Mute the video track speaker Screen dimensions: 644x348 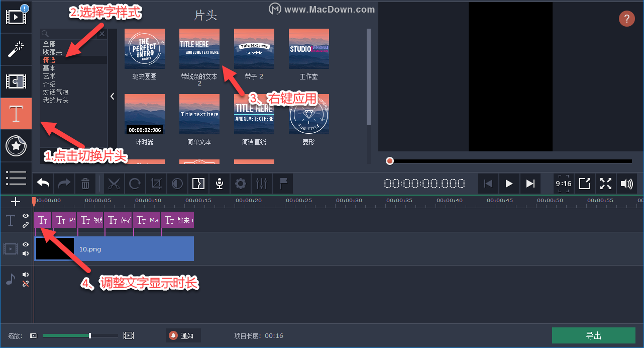point(26,253)
